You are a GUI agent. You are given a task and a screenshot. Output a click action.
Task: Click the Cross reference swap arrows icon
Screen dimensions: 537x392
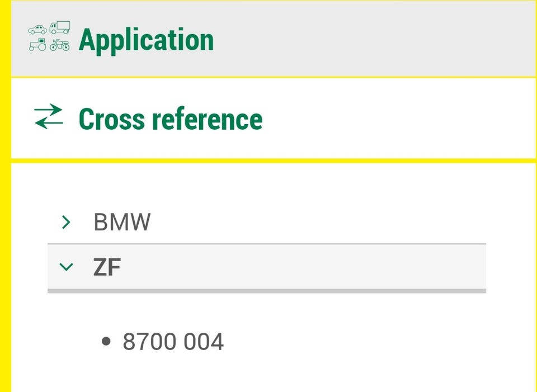point(49,117)
